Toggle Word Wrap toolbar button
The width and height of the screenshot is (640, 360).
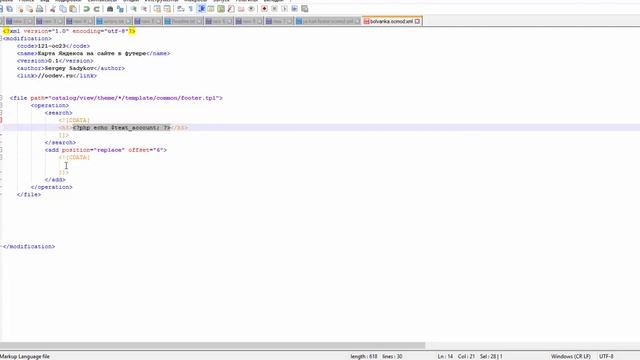(181, 9)
